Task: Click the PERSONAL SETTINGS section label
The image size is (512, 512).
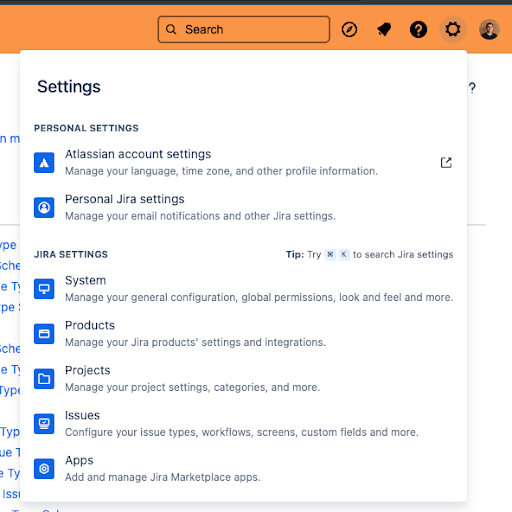Action: 86,128
